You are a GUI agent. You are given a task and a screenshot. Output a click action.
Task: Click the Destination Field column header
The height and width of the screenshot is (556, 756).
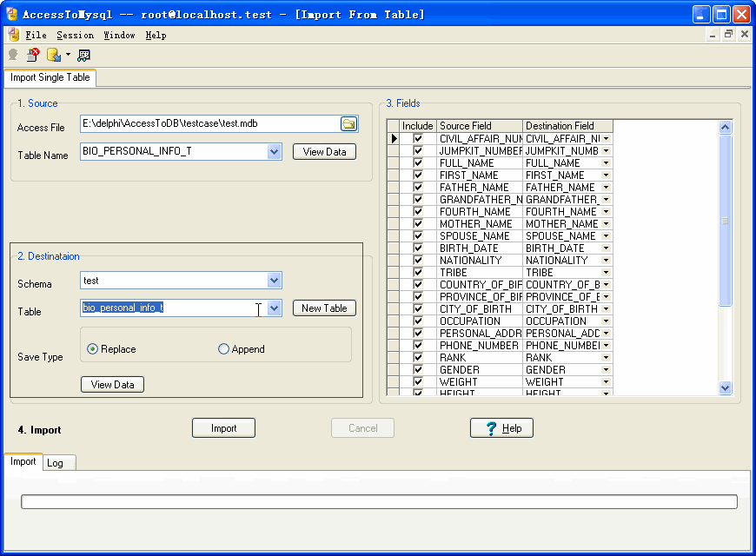[x=567, y=126]
